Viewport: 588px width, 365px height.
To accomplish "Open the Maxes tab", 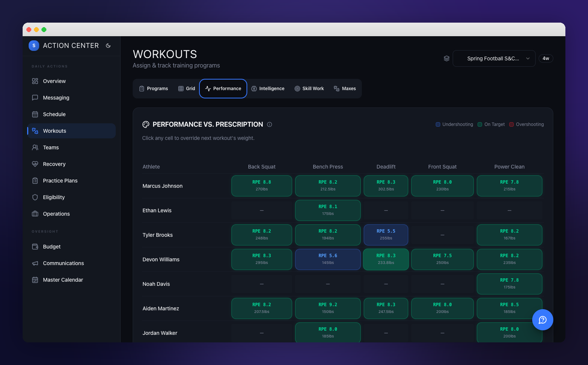I will pyautogui.click(x=345, y=89).
